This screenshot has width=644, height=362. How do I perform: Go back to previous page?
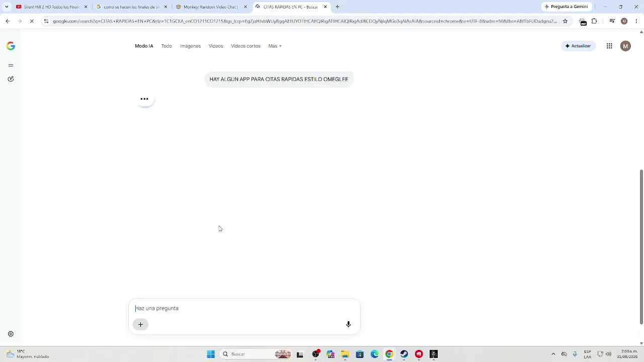(8, 21)
